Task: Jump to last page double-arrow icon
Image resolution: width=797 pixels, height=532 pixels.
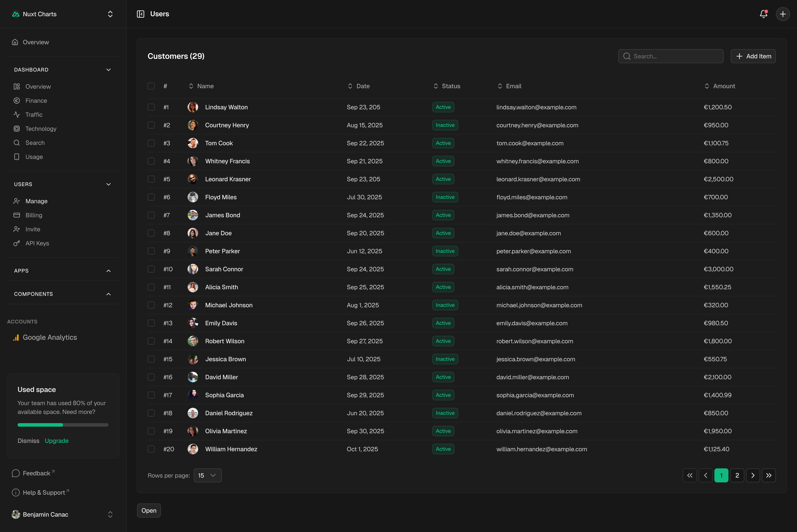Action: point(768,475)
